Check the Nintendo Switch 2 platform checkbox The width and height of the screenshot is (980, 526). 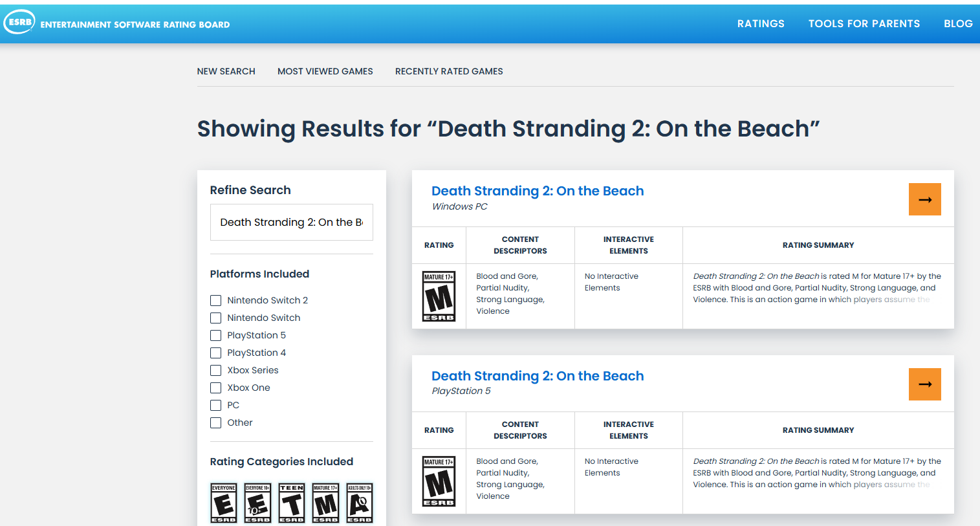click(x=216, y=300)
